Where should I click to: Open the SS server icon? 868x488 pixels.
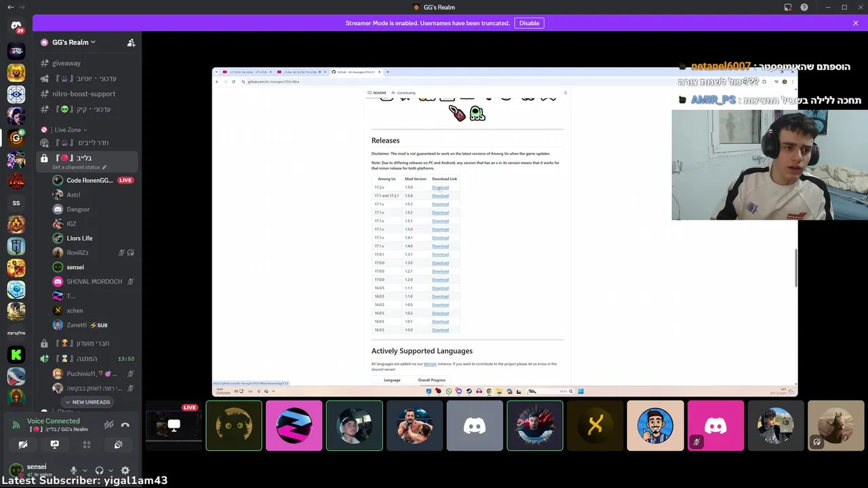coord(16,203)
